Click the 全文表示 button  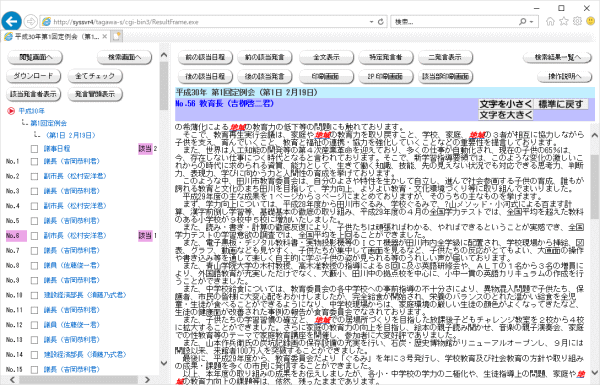tap(326, 57)
